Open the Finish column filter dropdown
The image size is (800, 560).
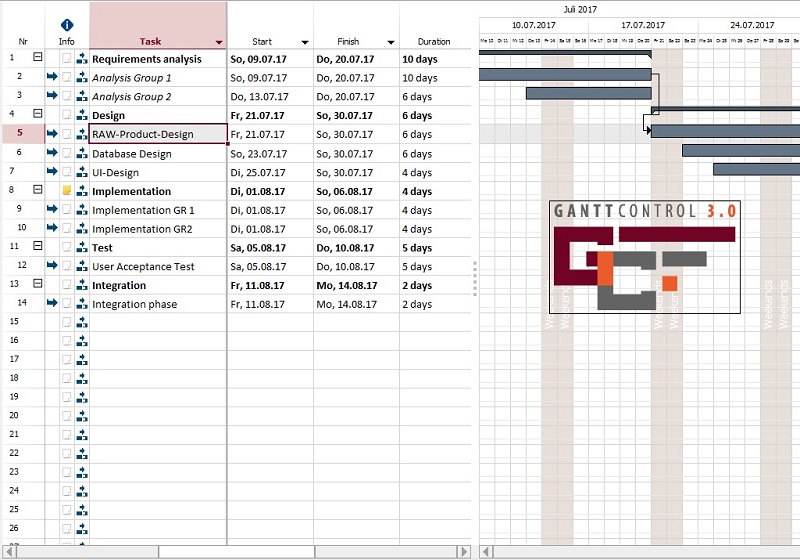[391, 42]
